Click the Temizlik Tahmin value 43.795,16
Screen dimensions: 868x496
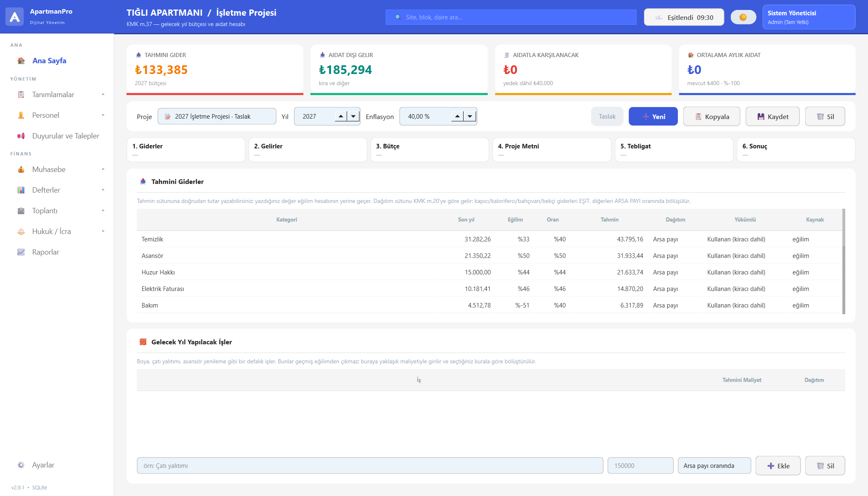click(x=630, y=239)
